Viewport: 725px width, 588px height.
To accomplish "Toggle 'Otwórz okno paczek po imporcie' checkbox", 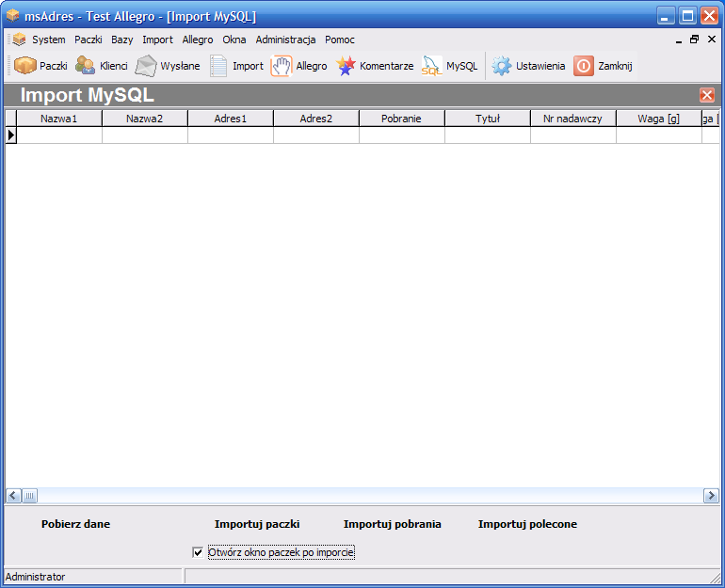I will coord(198,552).
